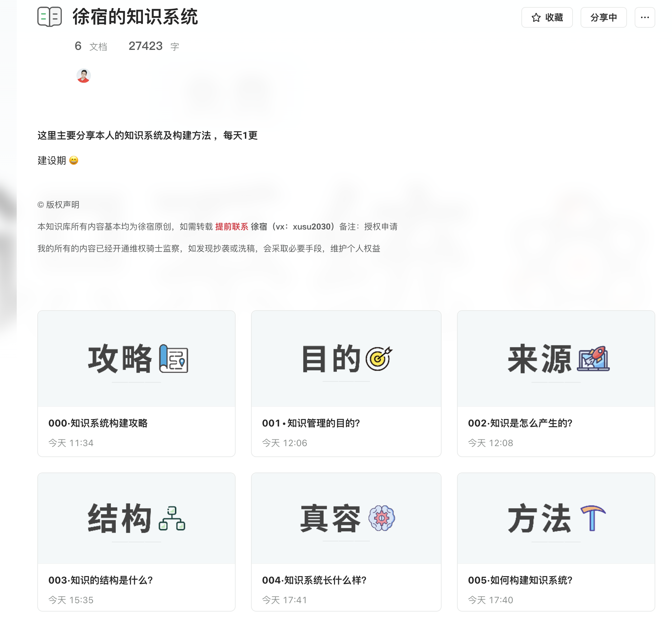The height and width of the screenshot is (618, 672).
Task: Open document 005·如何构建知识系统?
Action: 520,580
